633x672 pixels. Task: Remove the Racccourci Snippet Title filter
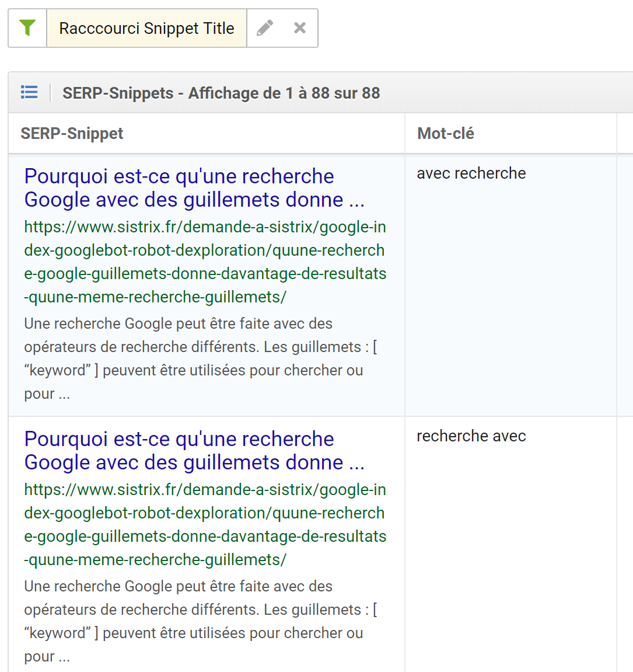[300, 28]
